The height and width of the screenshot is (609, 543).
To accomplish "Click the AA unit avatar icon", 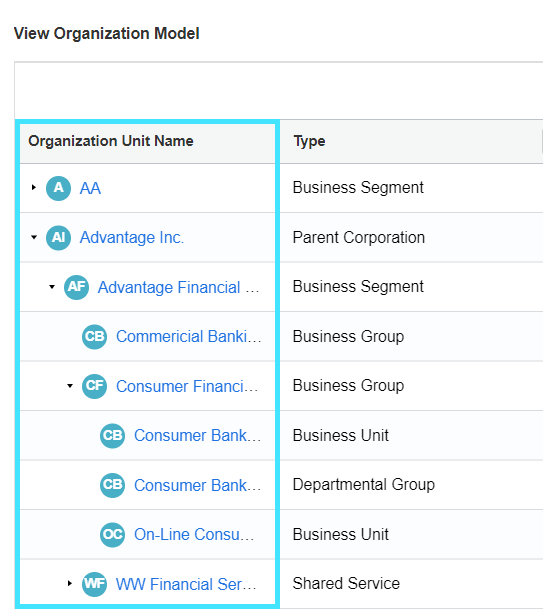I will click(x=58, y=188).
